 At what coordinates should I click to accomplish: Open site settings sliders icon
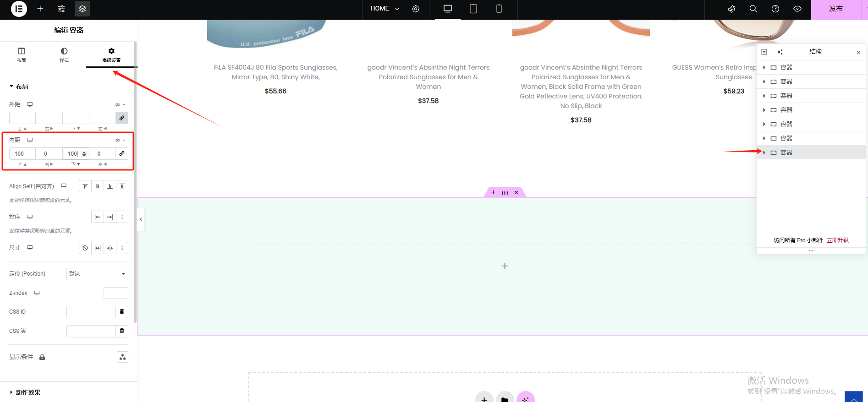click(x=61, y=9)
